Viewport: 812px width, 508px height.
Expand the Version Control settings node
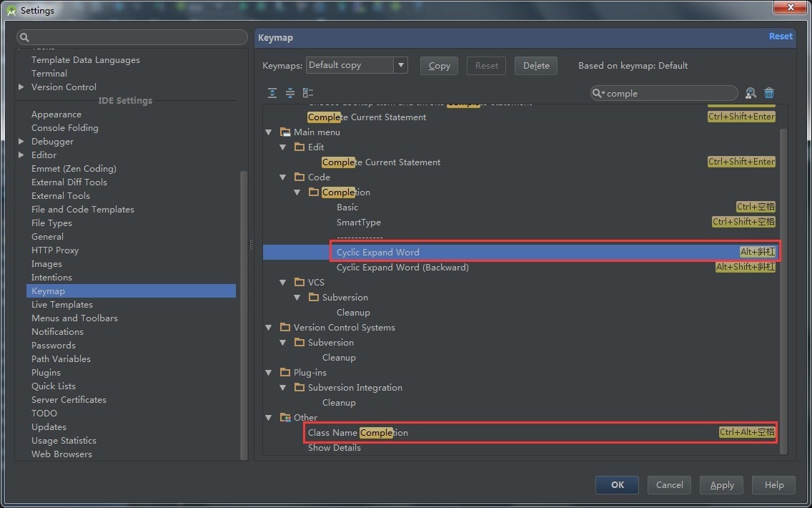click(x=21, y=87)
